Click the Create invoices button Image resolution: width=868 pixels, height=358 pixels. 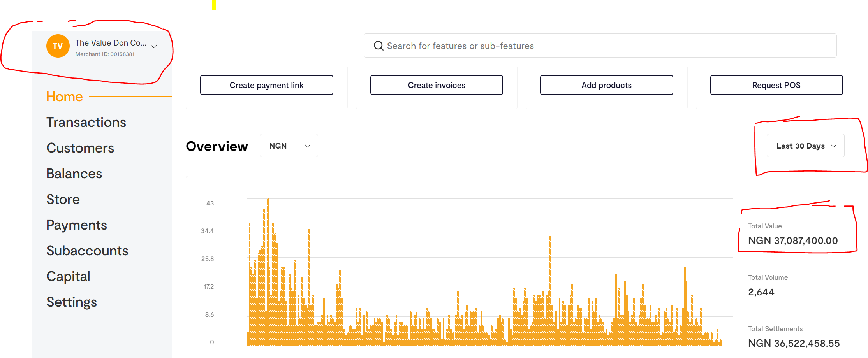tap(436, 85)
